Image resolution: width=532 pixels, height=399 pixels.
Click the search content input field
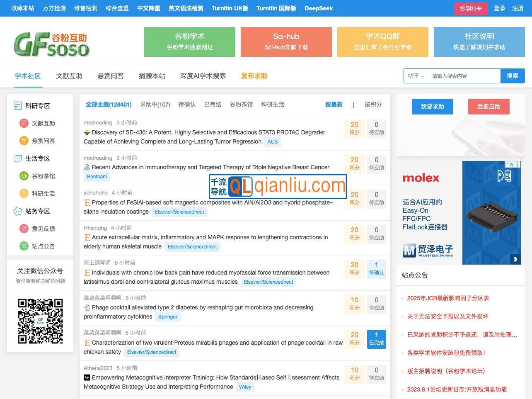[x=464, y=76]
